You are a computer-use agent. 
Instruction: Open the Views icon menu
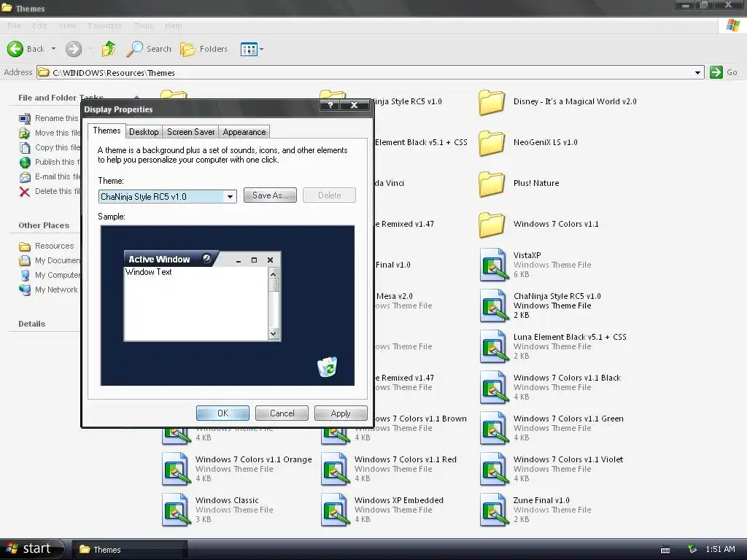tap(249, 49)
